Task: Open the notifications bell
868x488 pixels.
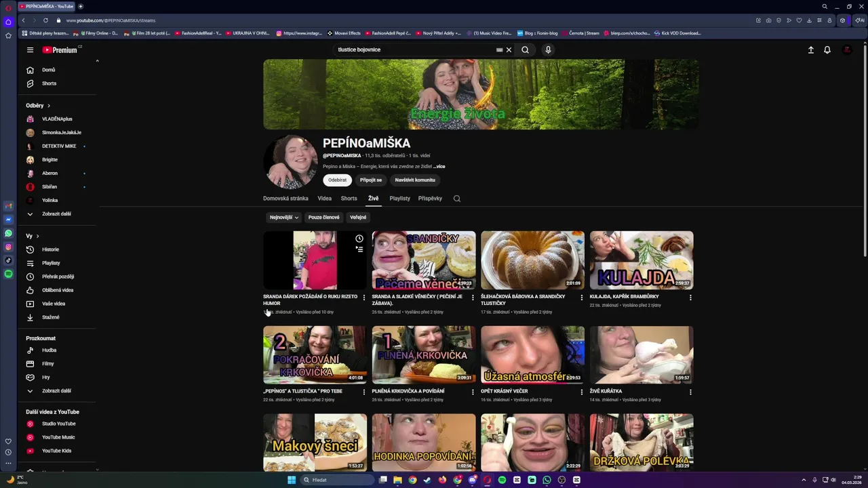Action: [x=827, y=49]
